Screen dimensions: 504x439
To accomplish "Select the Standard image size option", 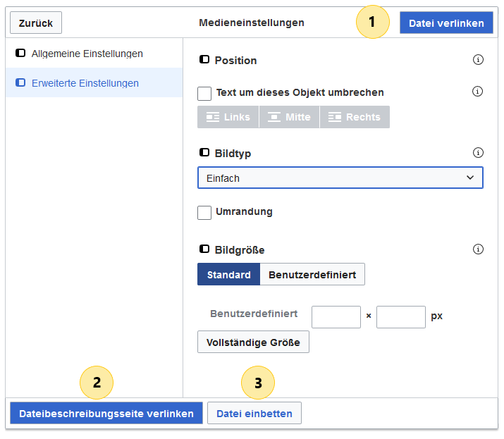I will pyautogui.click(x=228, y=274).
